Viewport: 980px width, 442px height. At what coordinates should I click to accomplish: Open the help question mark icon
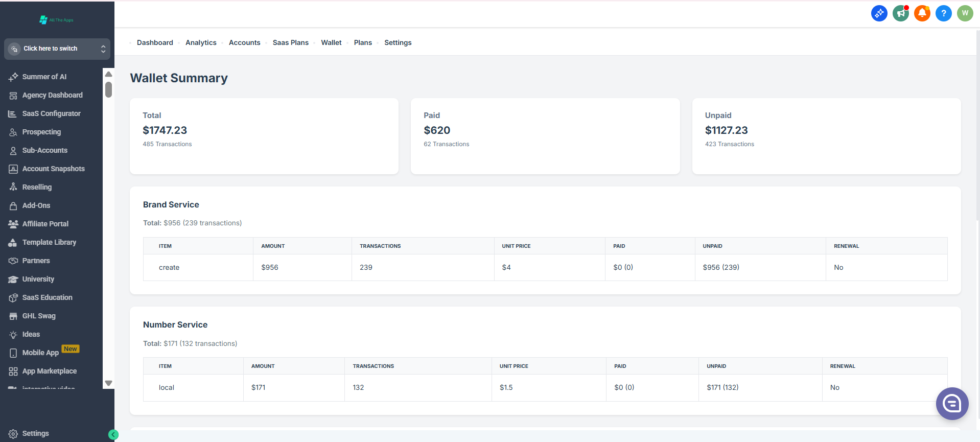(x=943, y=13)
